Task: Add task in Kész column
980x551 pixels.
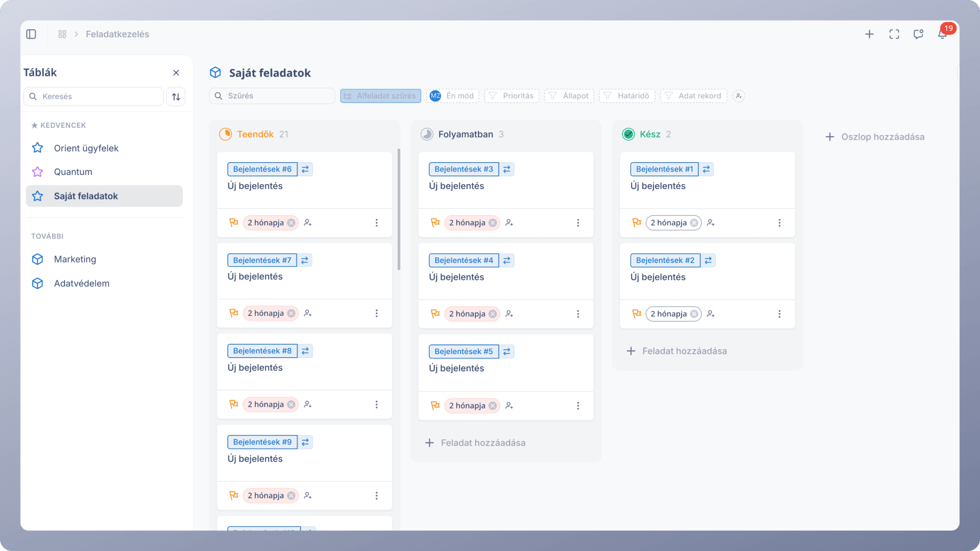Action: coord(677,351)
